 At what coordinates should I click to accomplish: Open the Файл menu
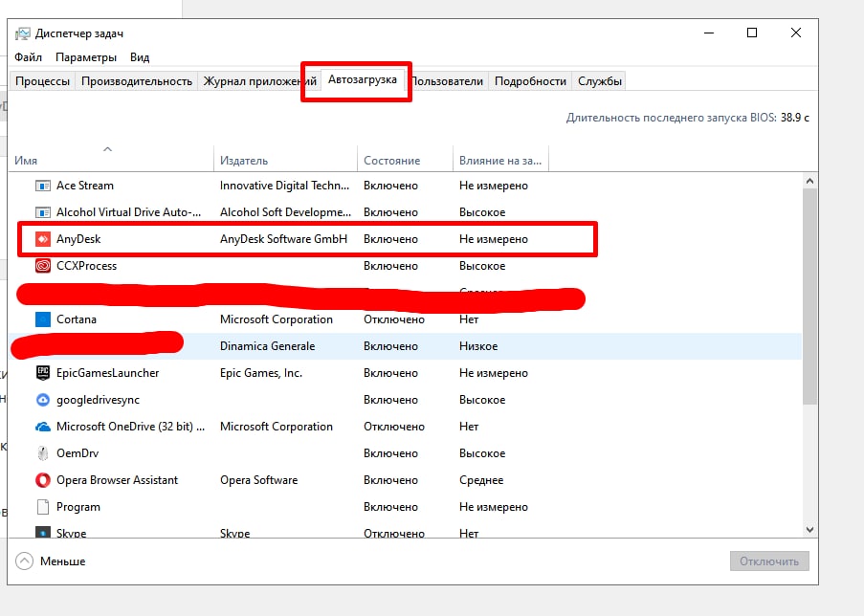[x=28, y=57]
